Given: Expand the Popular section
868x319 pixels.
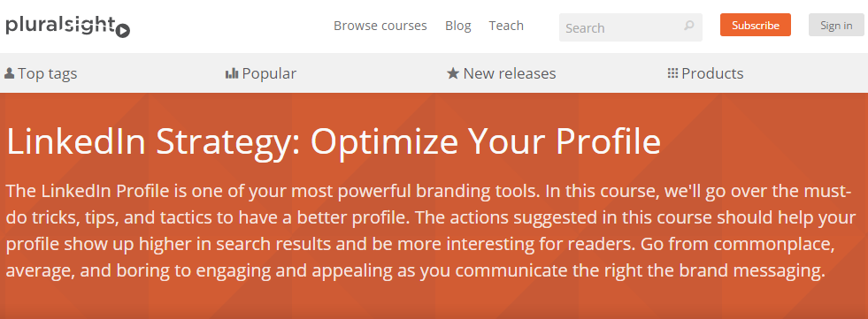Looking at the screenshot, I should [261, 73].
